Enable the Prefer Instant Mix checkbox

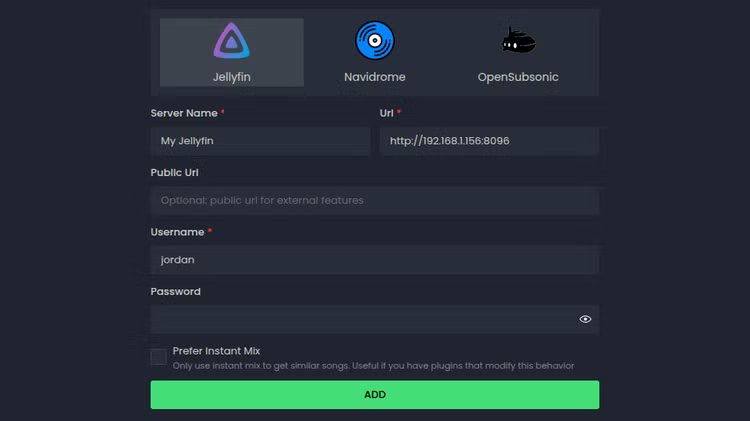coord(158,357)
